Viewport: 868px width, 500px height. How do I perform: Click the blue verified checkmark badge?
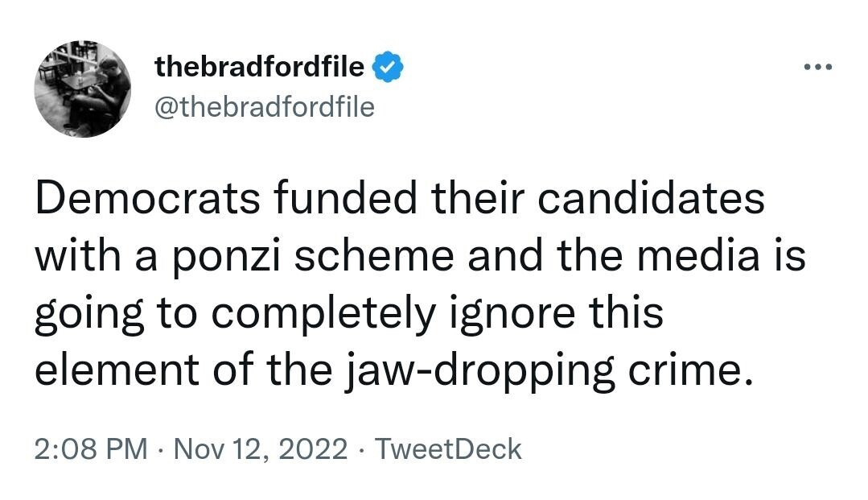388,68
